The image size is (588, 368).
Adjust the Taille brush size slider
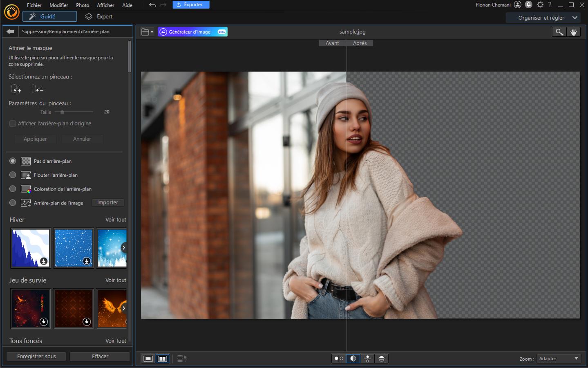(x=62, y=112)
